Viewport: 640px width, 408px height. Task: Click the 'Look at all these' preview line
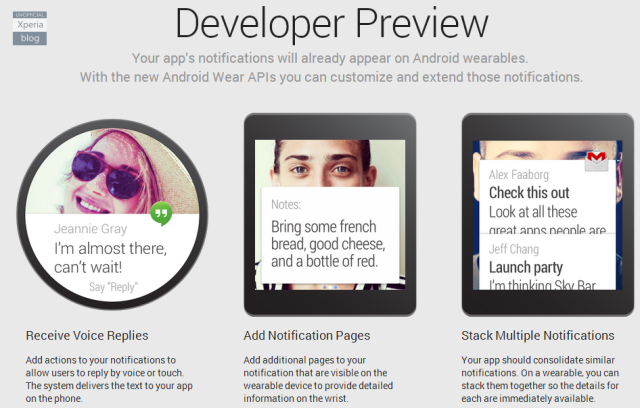pyautogui.click(x=533, y=212)
